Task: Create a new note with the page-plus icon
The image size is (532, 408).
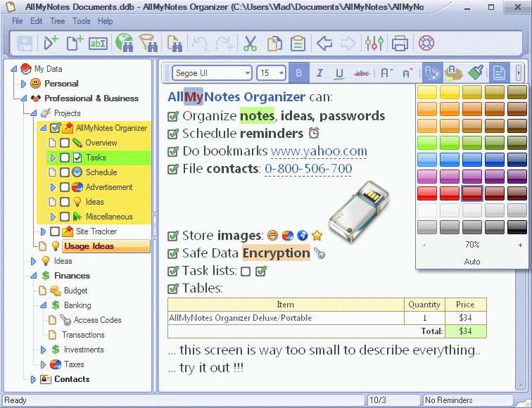Action: 75,44
